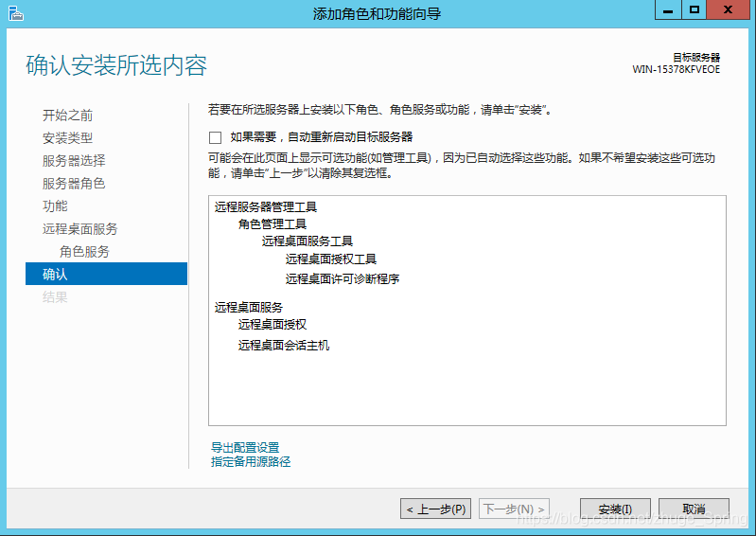Click the 取消 cancel button
This screenshot has height=536, width=756.
coord(693,509)
